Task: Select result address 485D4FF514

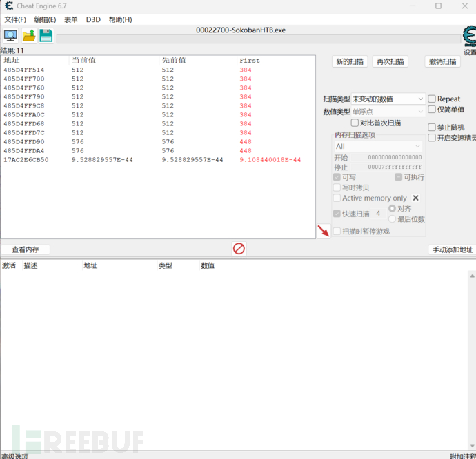Action: (23, 70)
